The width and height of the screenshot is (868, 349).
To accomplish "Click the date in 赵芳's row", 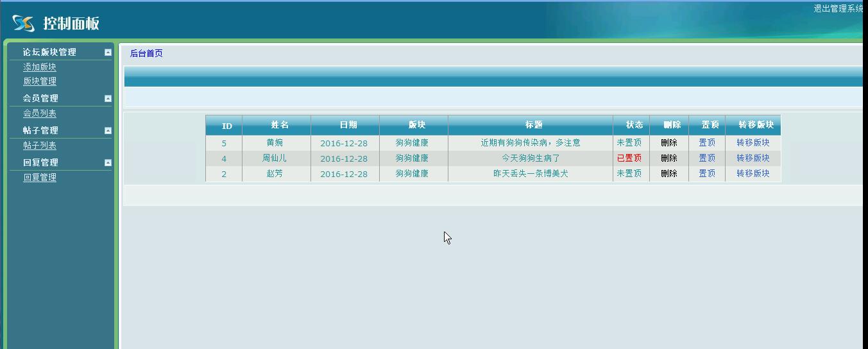I will (x=344, y=174).
